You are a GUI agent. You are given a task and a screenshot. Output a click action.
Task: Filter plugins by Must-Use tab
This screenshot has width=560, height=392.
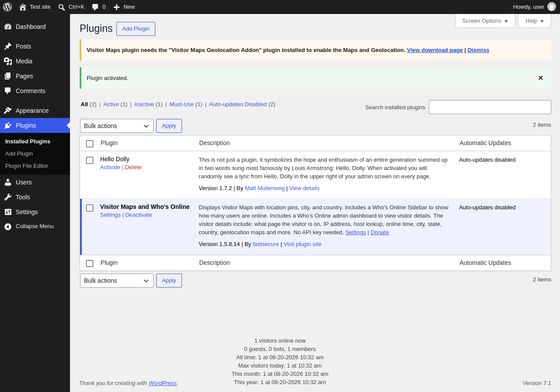(182, 104)
